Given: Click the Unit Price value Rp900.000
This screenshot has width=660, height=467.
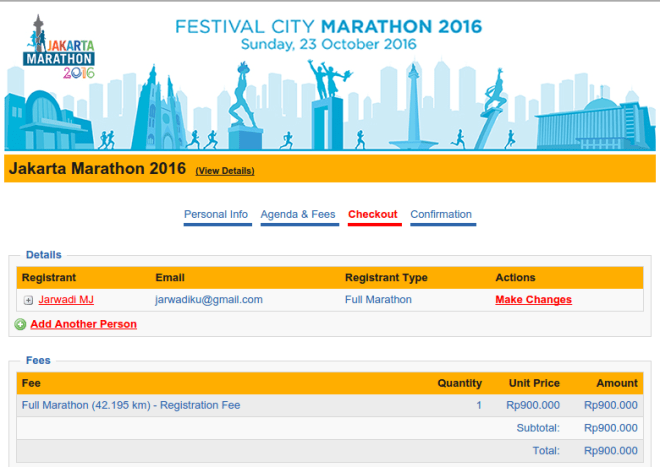Looking at the screenshot, I should tap(533, 406).
